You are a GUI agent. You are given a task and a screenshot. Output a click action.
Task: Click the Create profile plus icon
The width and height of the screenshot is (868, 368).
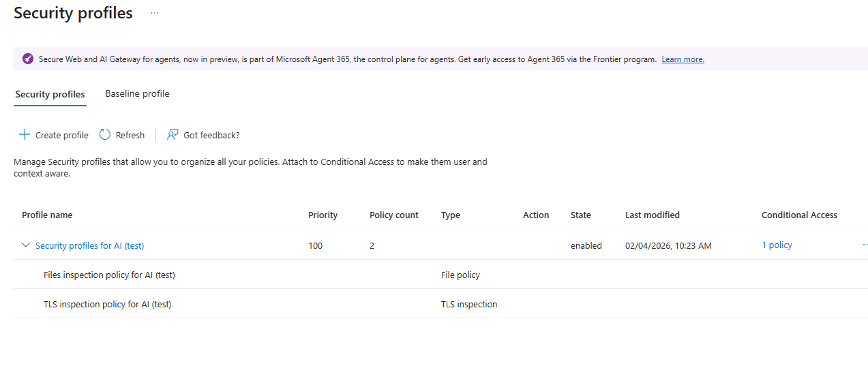tap(24, 135)
